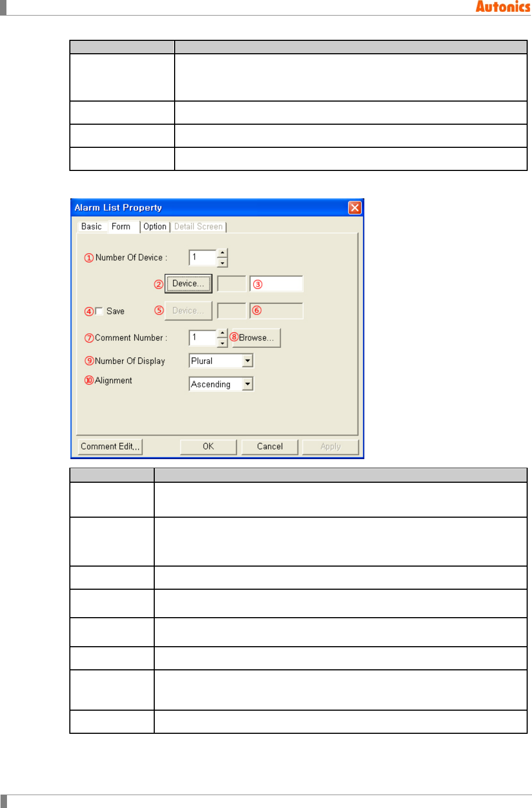Click the greyed Apply button
This screenshot has height=808, width=532.
point(330,447)
